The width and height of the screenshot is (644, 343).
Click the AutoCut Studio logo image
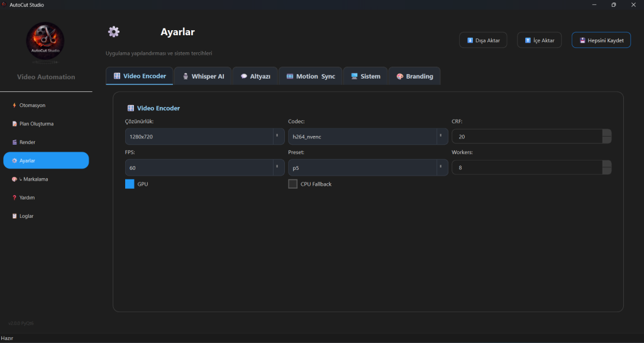click(x=45, y=42)
